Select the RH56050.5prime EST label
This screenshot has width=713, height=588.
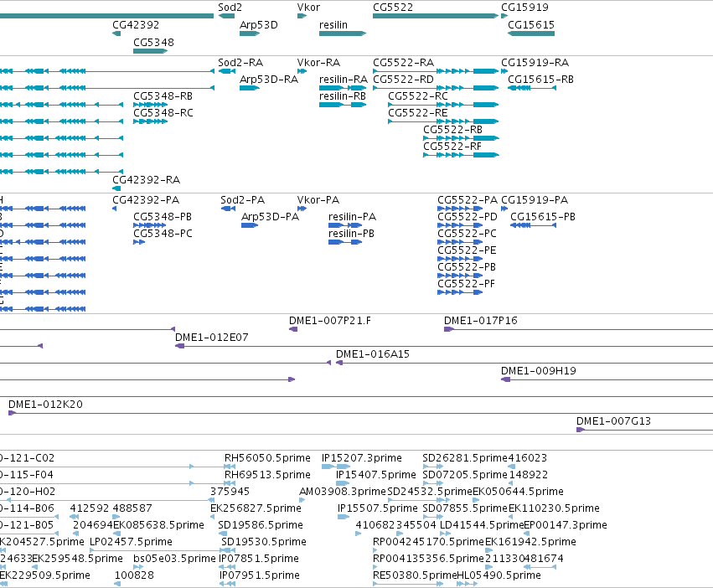[267, 458]
